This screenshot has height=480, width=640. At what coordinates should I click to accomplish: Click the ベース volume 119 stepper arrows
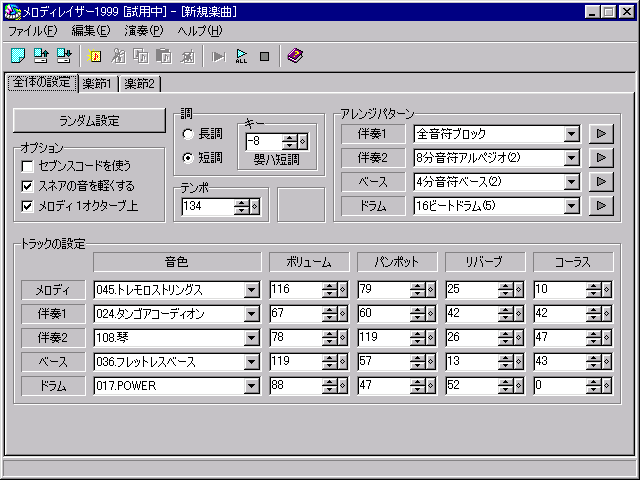(x=329, y=362)
